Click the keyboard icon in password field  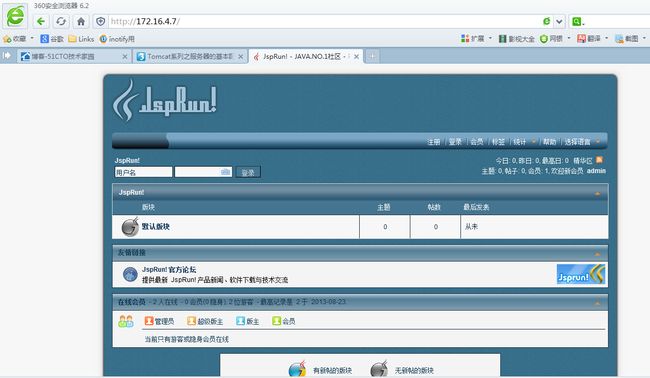click(x=226, y=172)
